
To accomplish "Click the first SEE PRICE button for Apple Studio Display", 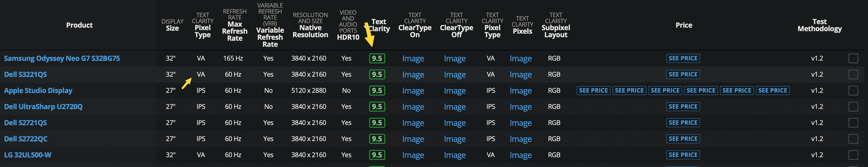I will click(x=593, y=91).
